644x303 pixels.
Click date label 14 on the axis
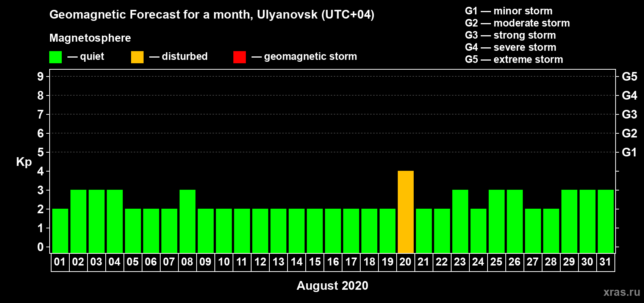(x=296, y=262)
